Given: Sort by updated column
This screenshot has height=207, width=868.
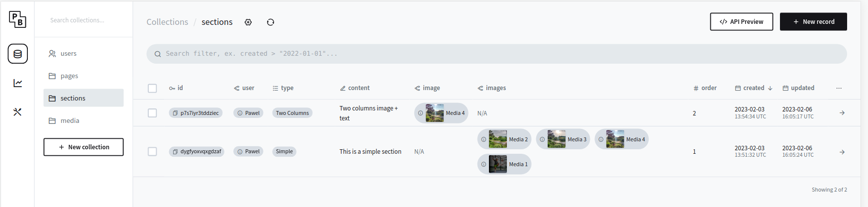Looking at the screenshot, I should coord(798,88).
